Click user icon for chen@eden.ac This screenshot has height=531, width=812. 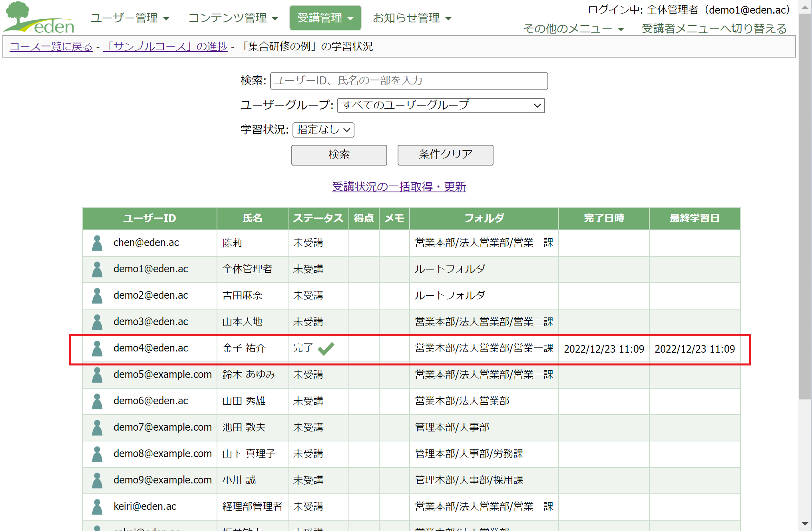click(97, 243)
